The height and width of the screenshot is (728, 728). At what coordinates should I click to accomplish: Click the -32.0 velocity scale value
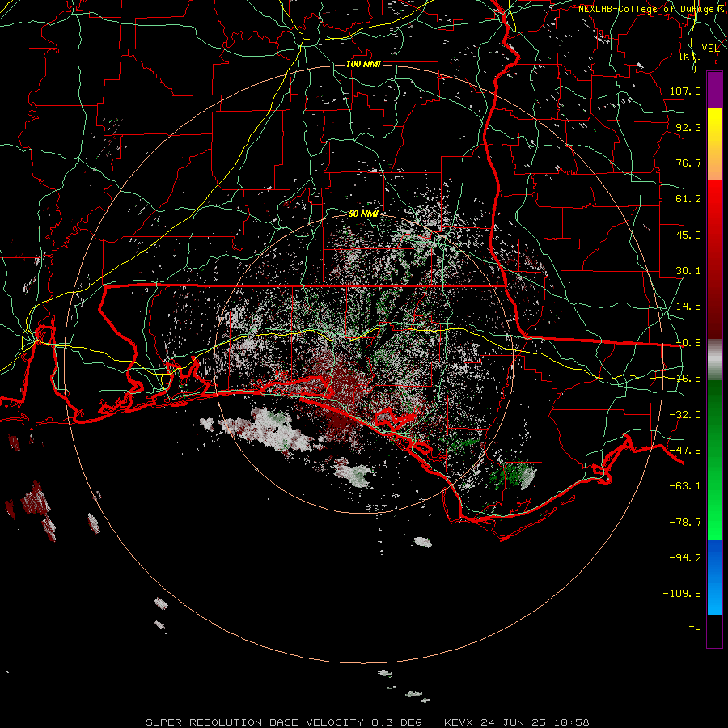(685, 415)
